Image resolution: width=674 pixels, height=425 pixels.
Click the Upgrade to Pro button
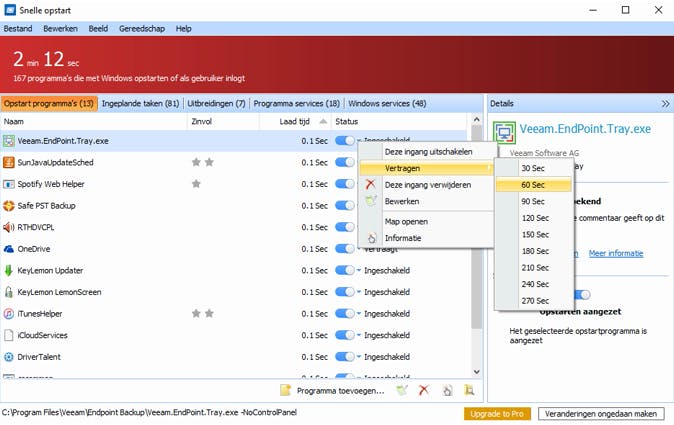[497, 414]
